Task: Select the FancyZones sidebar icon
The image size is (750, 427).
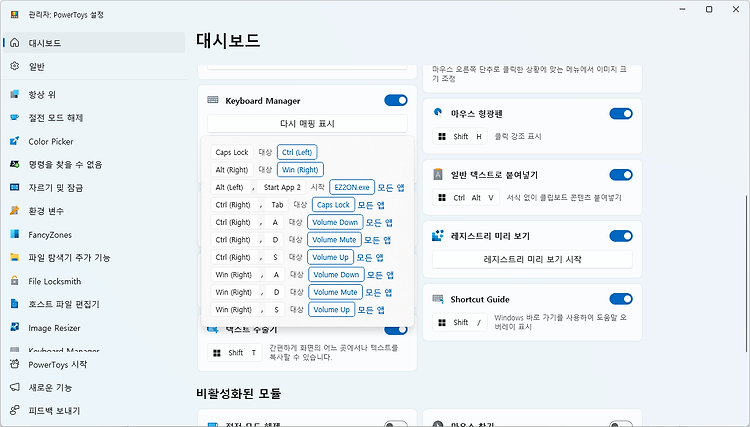Action: [x=15, y=234]
